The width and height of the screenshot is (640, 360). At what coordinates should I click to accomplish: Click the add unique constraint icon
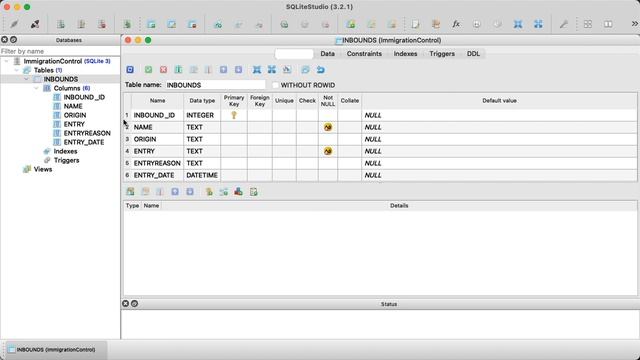(238, 191)
